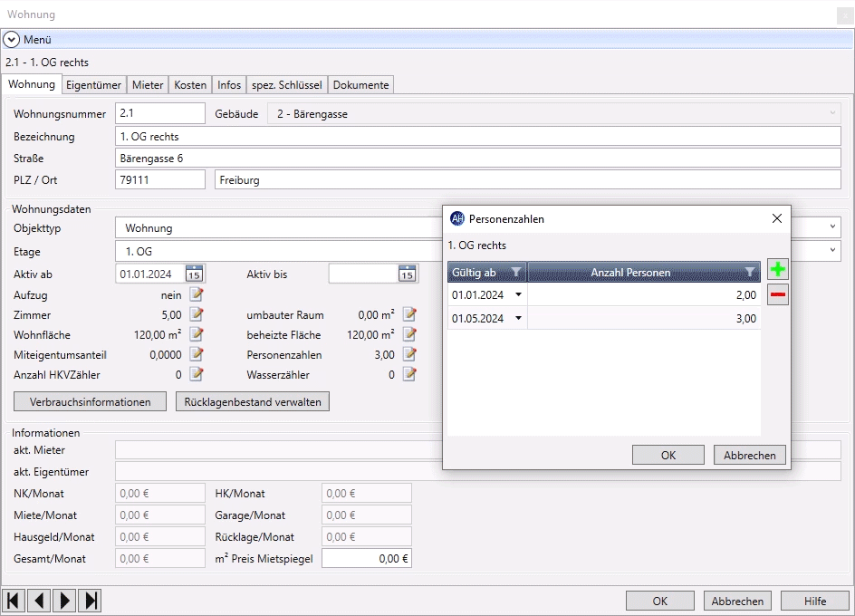855x616 pixels.
Task: Confirm Personenzahlen dialog with OK
Action: coord(668,455)
